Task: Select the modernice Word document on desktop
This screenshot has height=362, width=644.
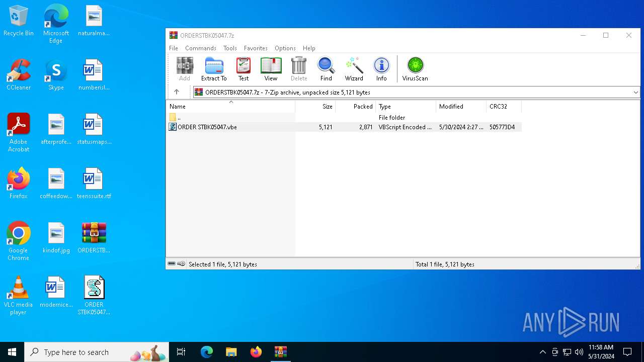Action: pos(56,292)
